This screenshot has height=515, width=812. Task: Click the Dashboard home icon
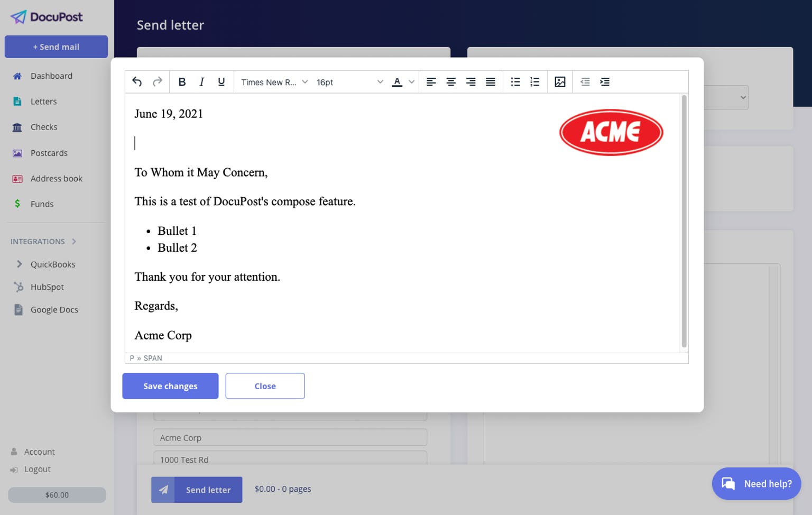pyautogui.click(x=17, y=76)
